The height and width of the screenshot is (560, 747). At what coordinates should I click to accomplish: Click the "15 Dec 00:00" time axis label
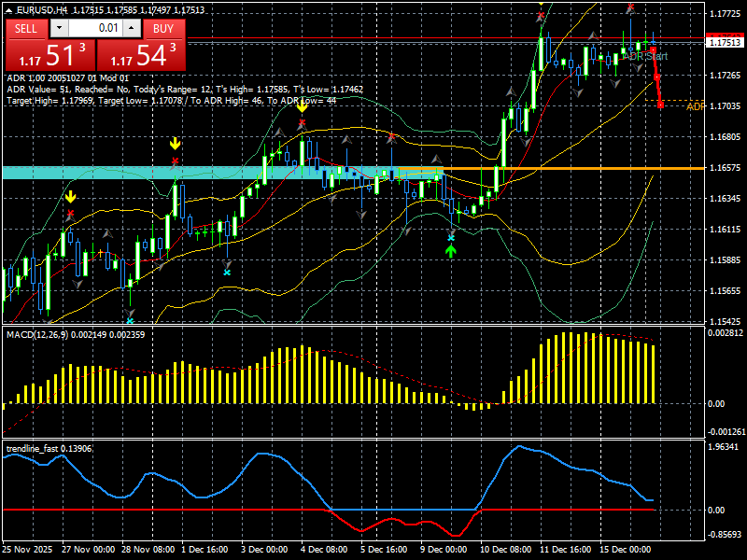(x=625, y=549)
